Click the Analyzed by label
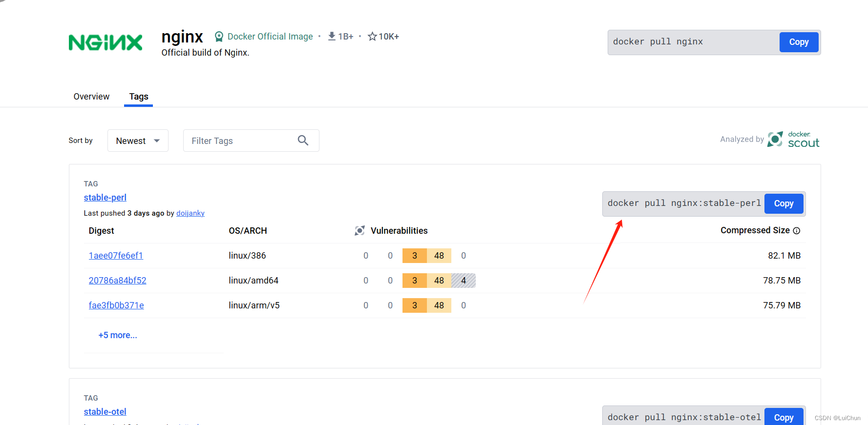Viewport: 868px width, 425px height. (742, 140)
